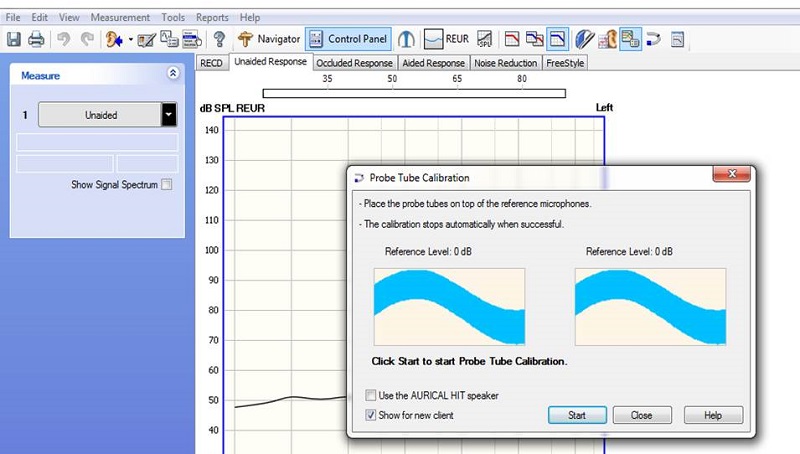The width and height of the screenshot is (800, 454).
Task: Select the REUR view button
Action: 446,39
